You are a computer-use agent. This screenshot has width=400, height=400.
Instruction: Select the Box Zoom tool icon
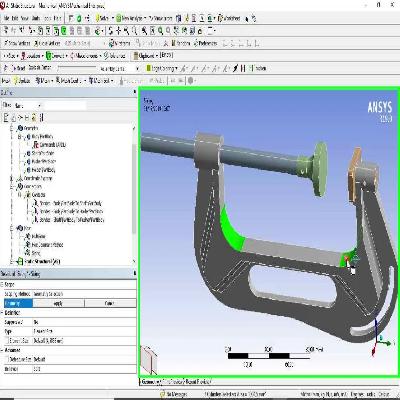[135, 31]
